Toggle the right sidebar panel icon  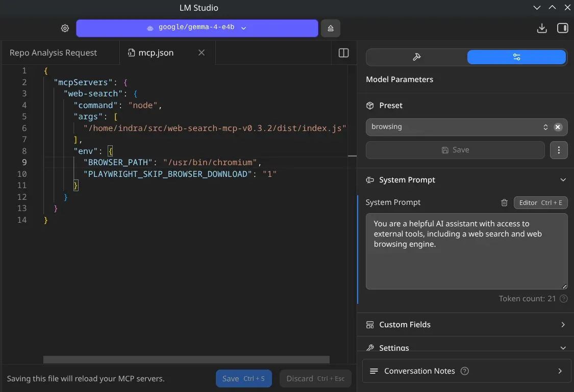(x=562, y=28)
